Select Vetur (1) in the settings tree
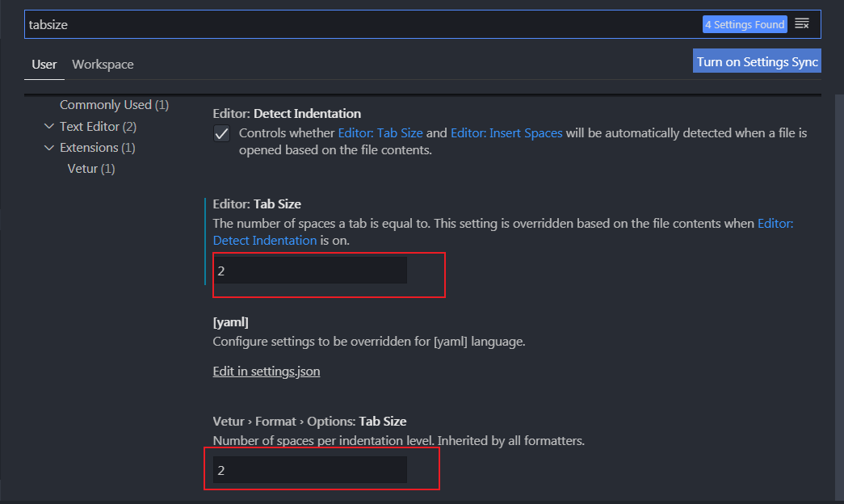The image size is (844, 504). tap(91, 169)
